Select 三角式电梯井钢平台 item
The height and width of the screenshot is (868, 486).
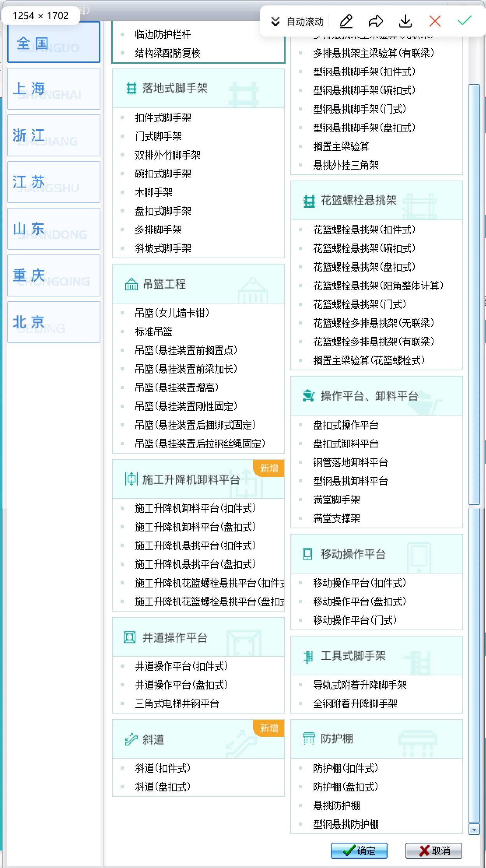[x=177, y=704]
